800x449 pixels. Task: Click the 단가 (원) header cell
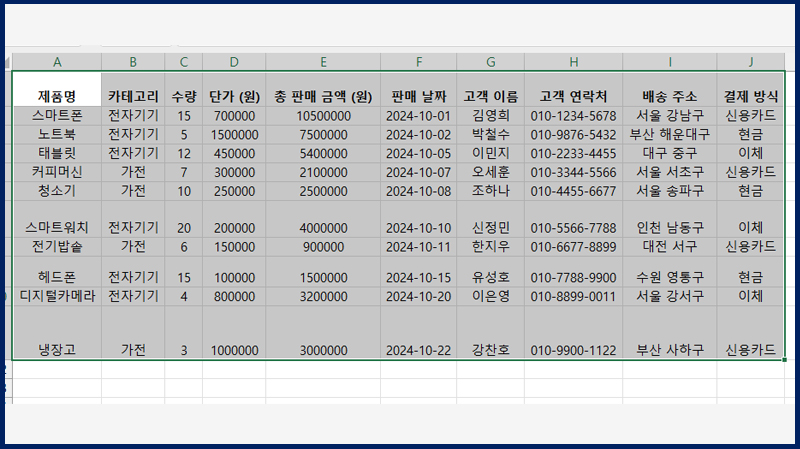click(x=234, y=89)
